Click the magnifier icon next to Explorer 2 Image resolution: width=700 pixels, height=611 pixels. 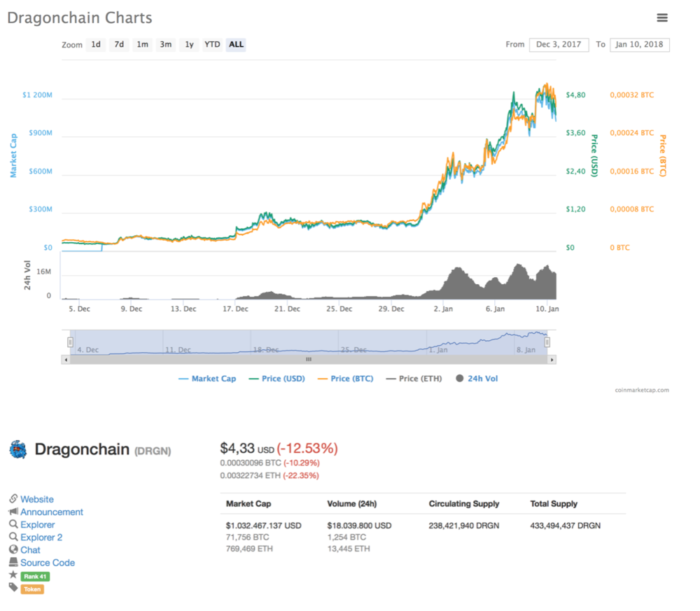[x=13, y=537]
